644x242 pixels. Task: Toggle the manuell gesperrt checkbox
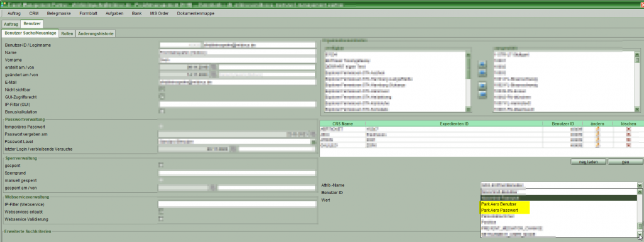tap(162, 180)
